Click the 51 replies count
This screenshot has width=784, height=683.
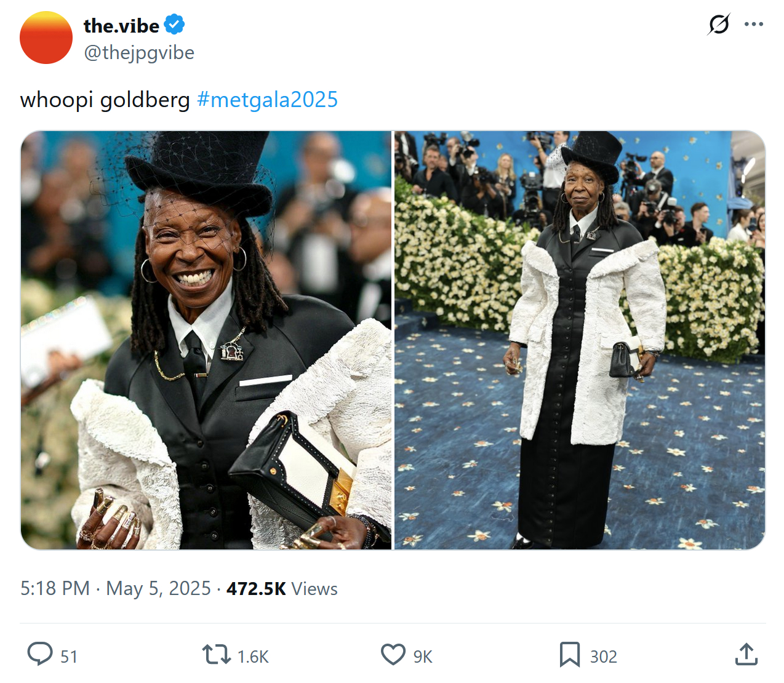tap(69, 657)
